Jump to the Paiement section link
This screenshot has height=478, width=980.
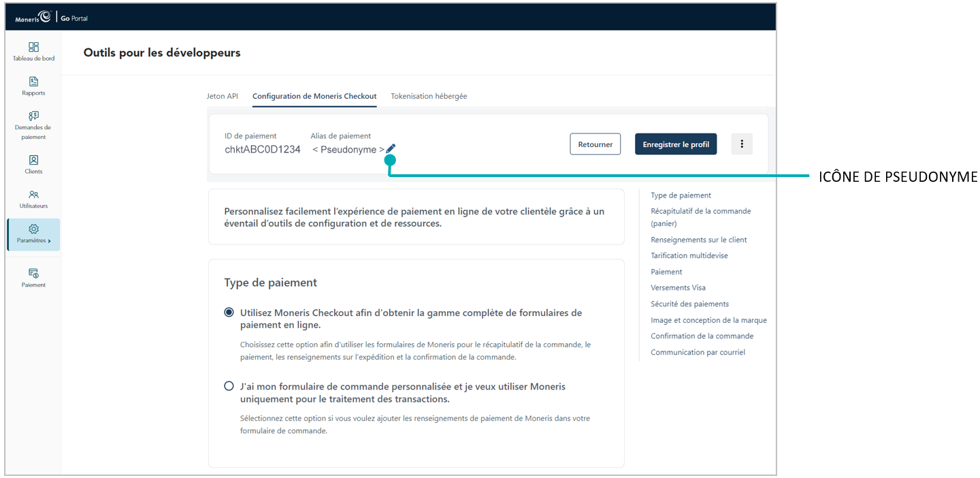click(666, 272)
